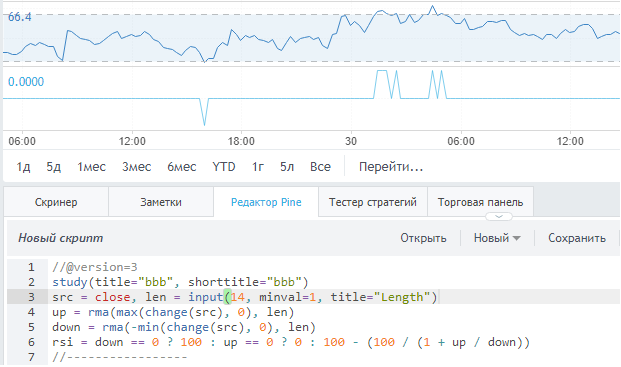Image resolution: width=621 pixels, height=367 pixels.
Task: Click the Открыть script button
Action: [423, 238]
